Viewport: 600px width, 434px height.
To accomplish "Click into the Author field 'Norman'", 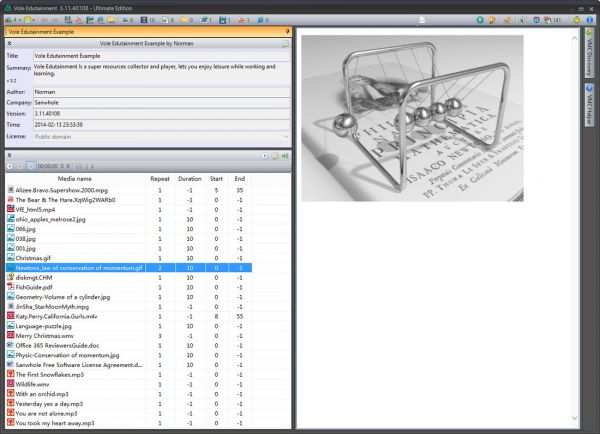I will pos(161,92).
